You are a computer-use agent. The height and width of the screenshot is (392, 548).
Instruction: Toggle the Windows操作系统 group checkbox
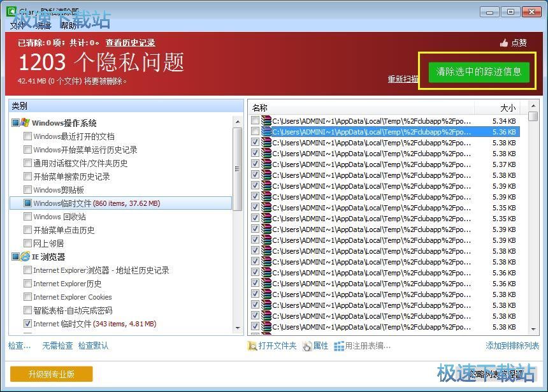[15, 123]
